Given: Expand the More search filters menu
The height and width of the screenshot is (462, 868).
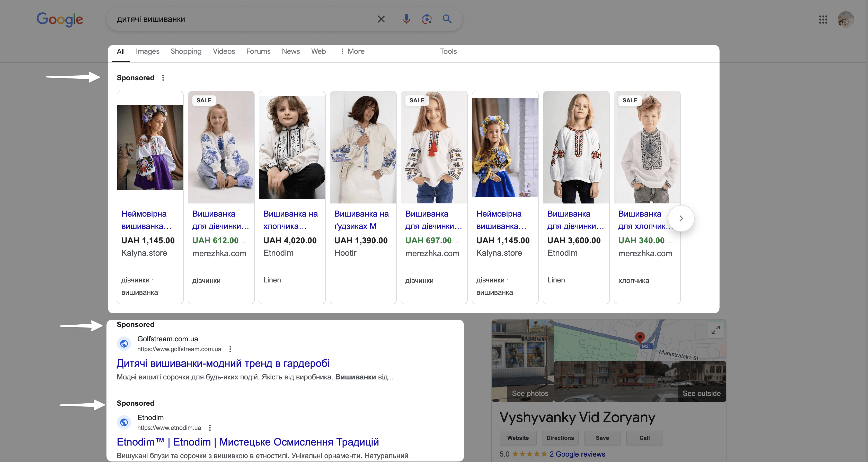Looking at the screenshot, I should pyautogui.click(x=352, y=51).
